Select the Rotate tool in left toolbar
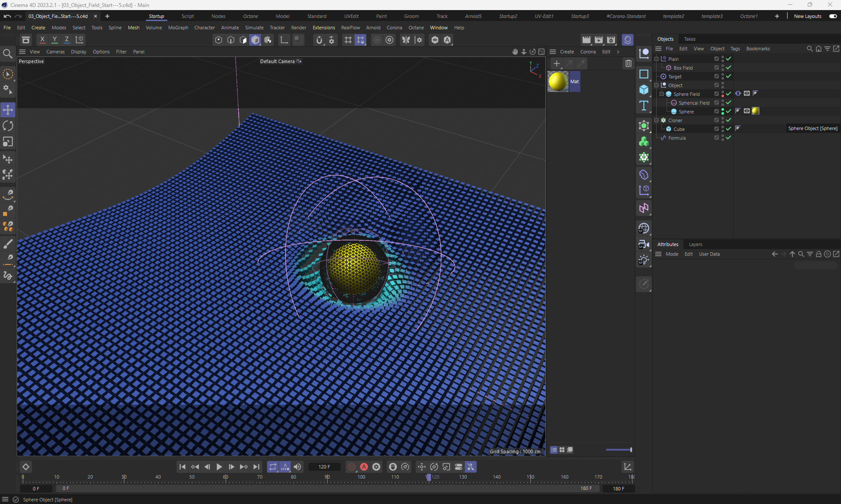The width and height of the screenshot is (841, 504). pos(8,126)
